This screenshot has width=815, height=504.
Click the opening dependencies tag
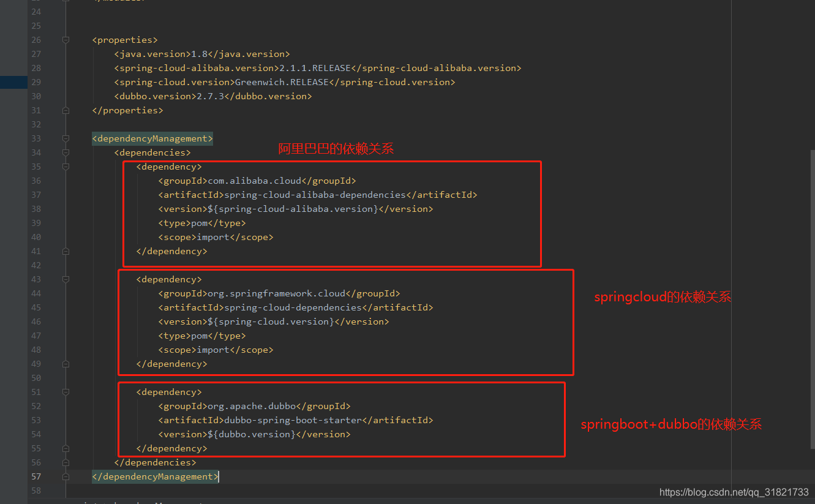pyautogui.click(x=152, y=152)
